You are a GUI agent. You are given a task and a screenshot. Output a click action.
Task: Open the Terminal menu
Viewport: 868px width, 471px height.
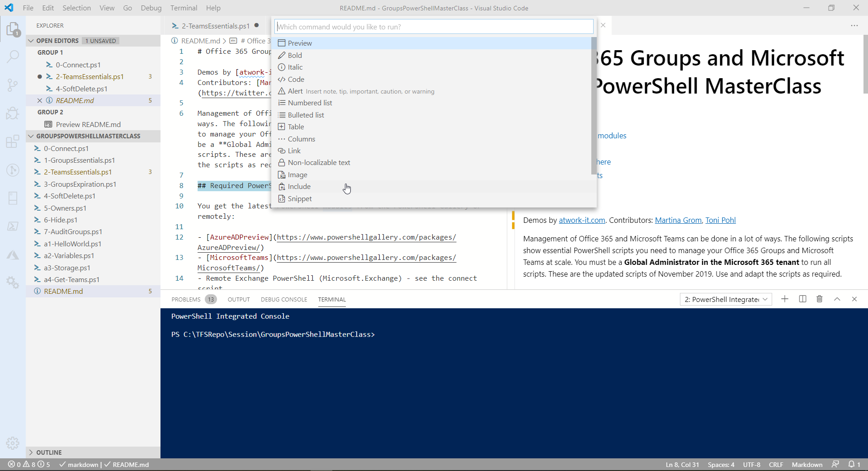coord(184,8)
